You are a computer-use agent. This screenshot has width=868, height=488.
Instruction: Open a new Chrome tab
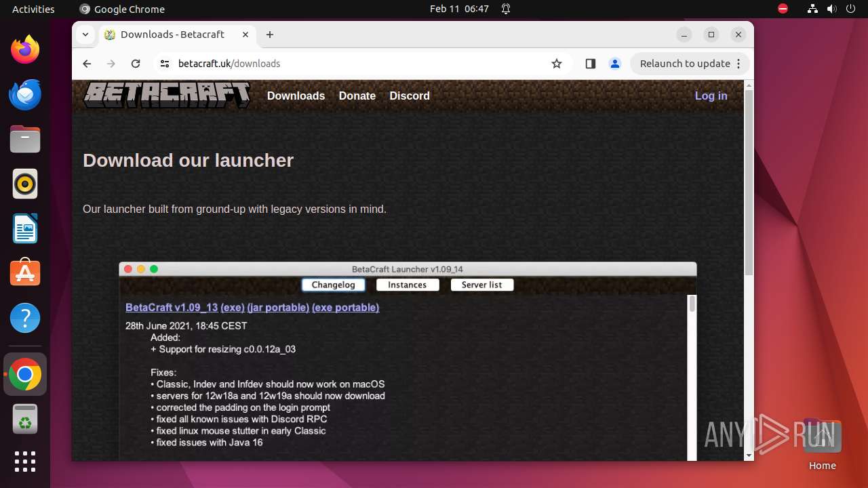point(270,35)
